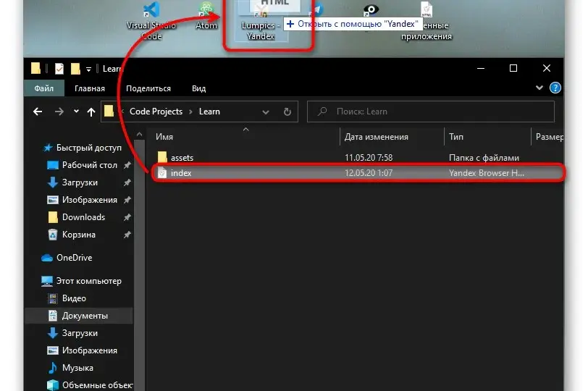Open pinned Изображения under quick access
This screenshot has height=391, width=588.
[x=89, y=200]
